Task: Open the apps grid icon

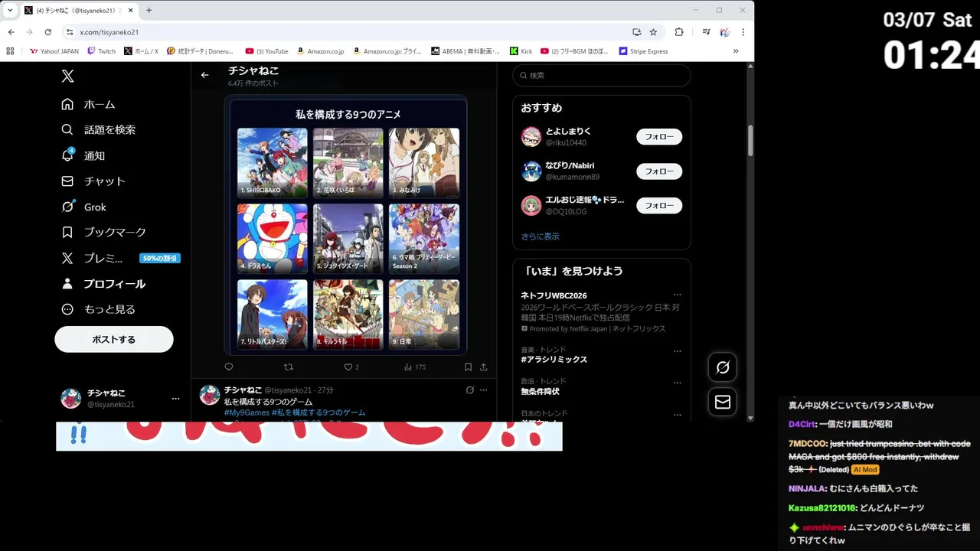Action: [x=10, y=51]
